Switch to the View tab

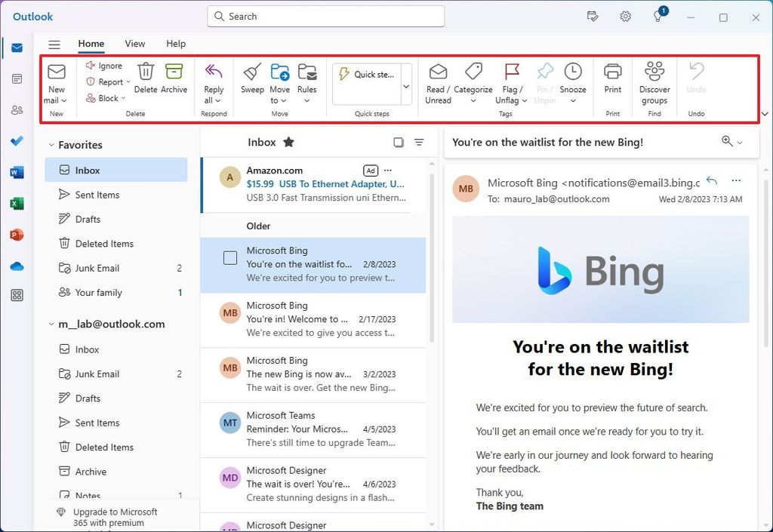click(x=134, y=44)
